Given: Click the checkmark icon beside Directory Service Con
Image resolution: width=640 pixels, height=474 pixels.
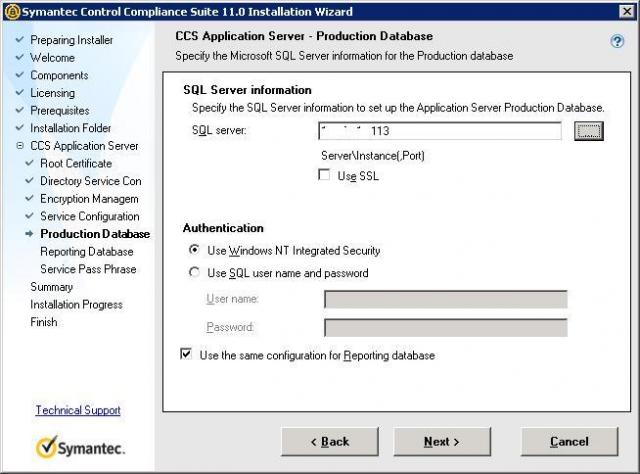Looking at the screenshot, I should pos(29,180).
